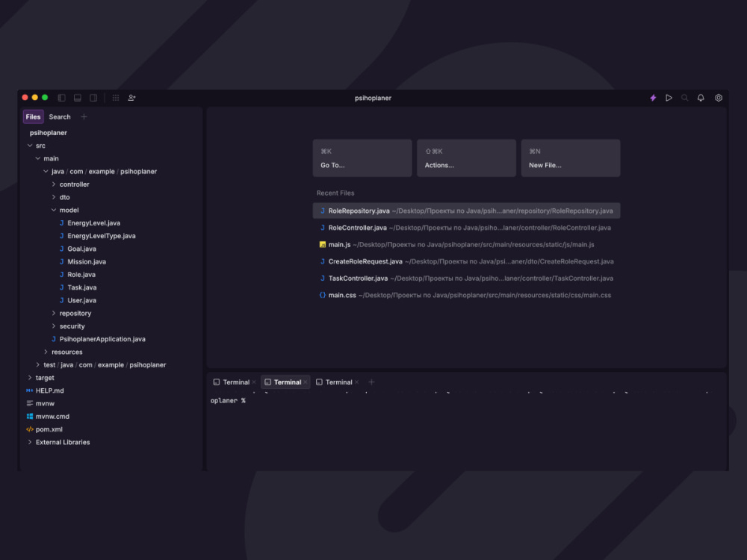Add a new sidebar tab with plus
The height and width of the screenshot is (560, 747).
(84, 116)
